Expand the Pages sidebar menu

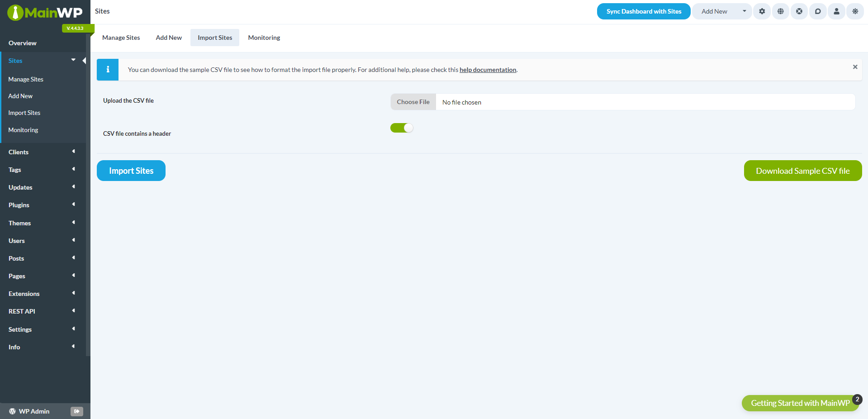pos(73,276)
